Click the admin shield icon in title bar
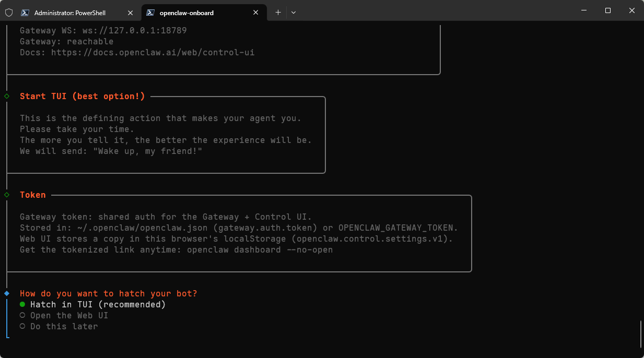 (x=9, y=13)
